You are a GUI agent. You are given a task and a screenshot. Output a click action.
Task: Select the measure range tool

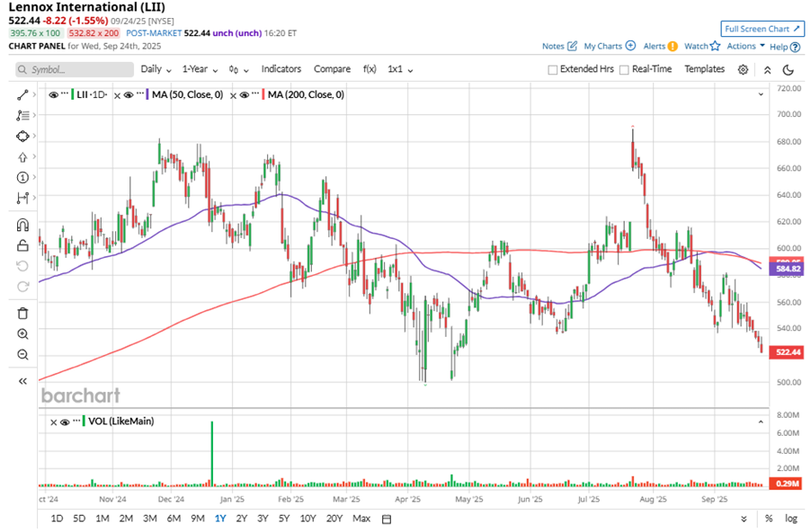22,198
